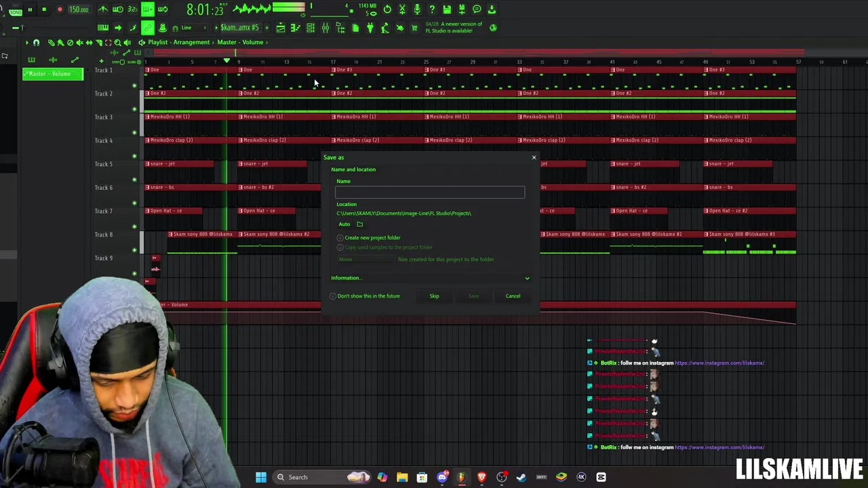This screenshot has height=488, width=868.
Task: Click the Cancel button
Action: (513, 296)
